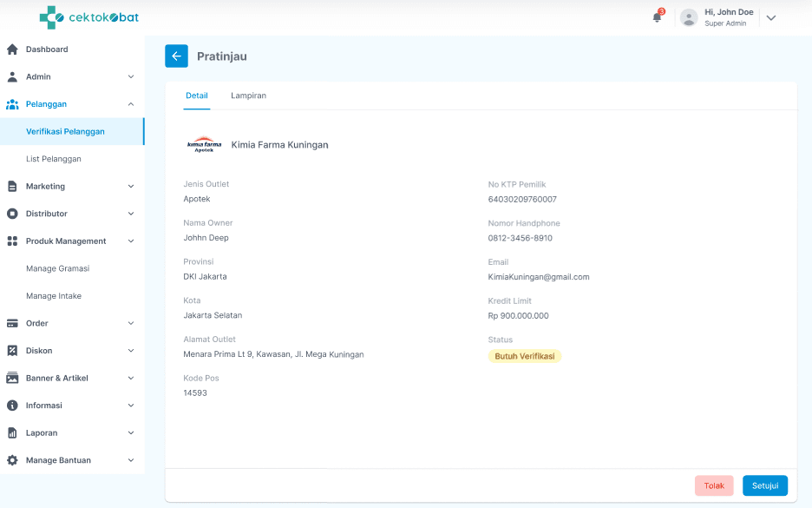Viewport: 812px width, 508px height.
Task: Open the user account dropdown arrow
Action: click(770, 17)
